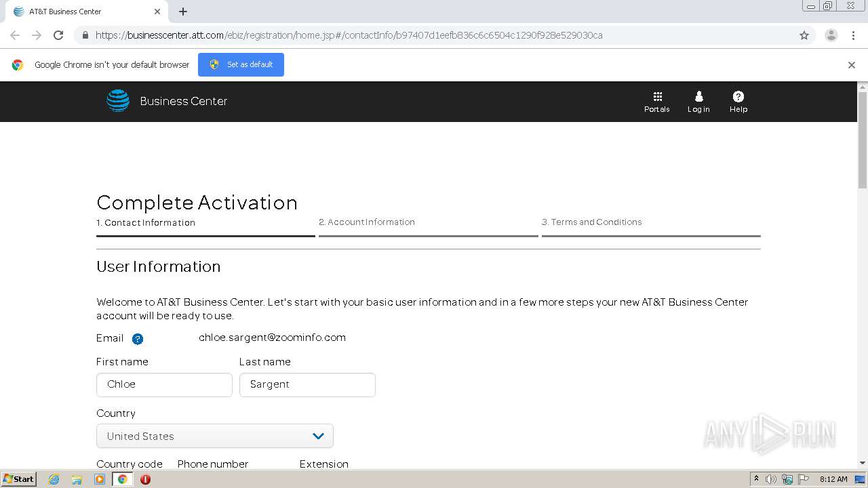Click the scrollbar down arrow
This screenshot has height=488, width=868.
point(863,463)
